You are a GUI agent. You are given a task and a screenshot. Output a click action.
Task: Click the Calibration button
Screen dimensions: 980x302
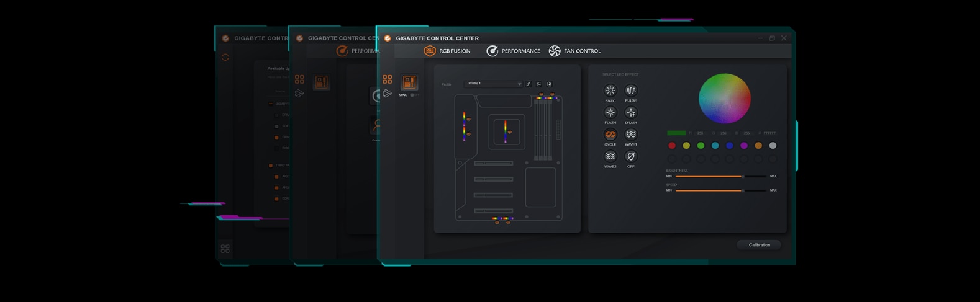759,245
